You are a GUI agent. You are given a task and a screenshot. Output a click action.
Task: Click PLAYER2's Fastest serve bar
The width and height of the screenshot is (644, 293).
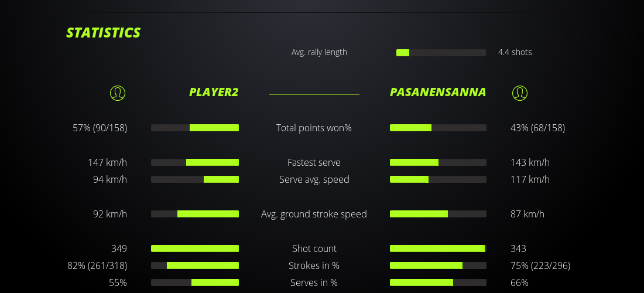[x=195, y=162]
